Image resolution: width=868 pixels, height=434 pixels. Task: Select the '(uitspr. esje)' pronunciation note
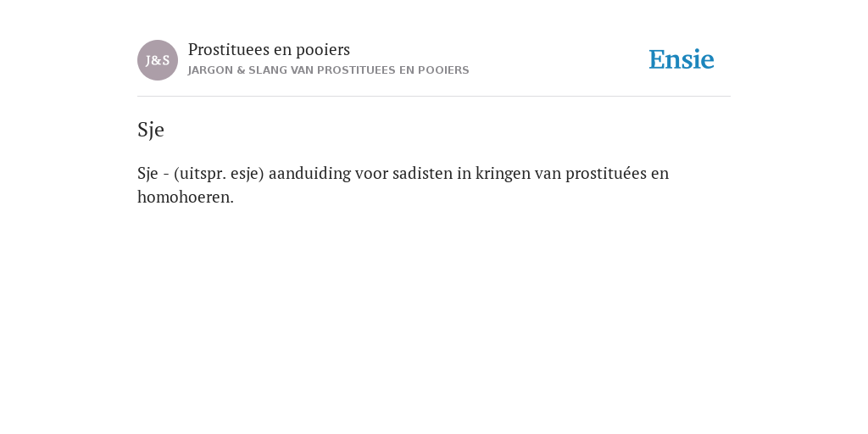(219, 174)
